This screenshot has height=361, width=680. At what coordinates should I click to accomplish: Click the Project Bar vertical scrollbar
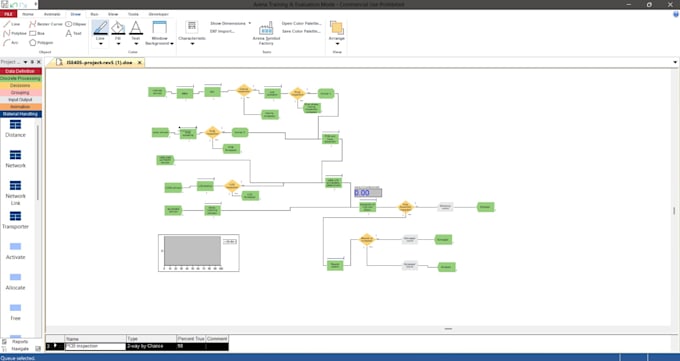(x=38, y=163)
